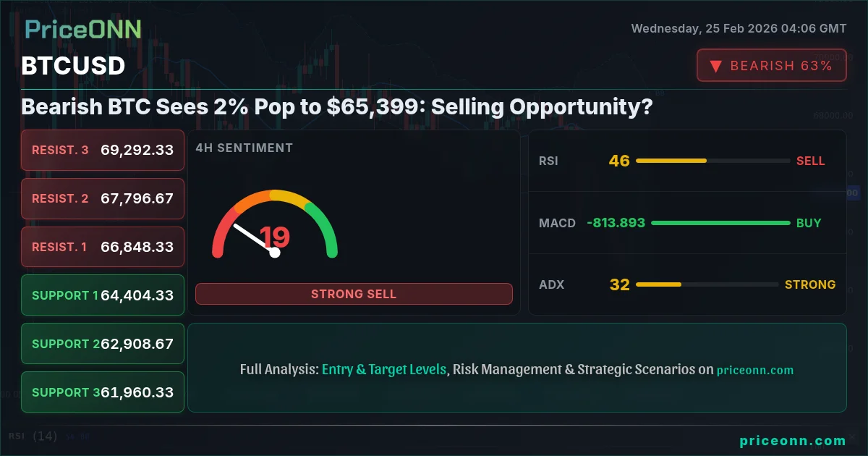Click the PriceONN logo
Image resolution: width=868 pixels, height=456 pixels.
(83, 30)
